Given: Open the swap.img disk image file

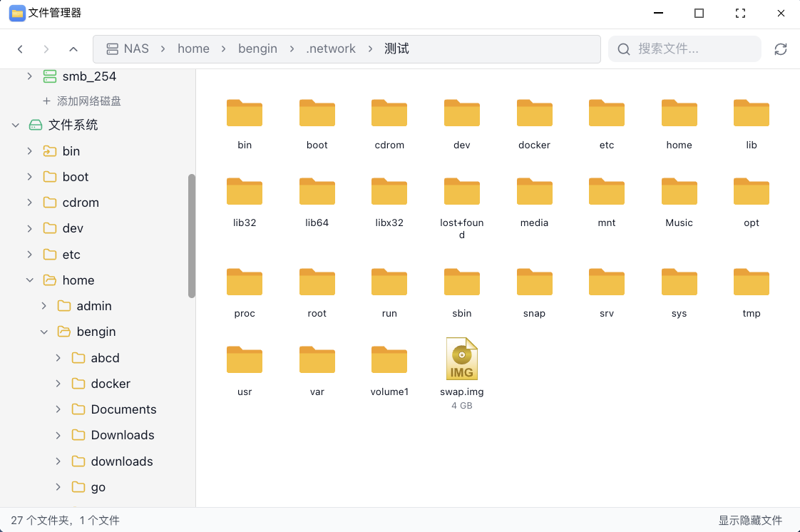Looking at the screenshot, I should point(462,359).
